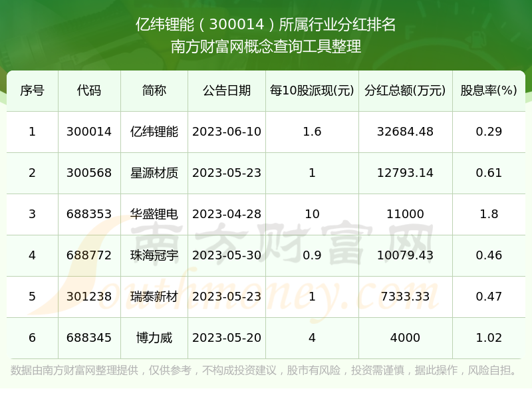532x403 pixels.
Task: Click dividend total 4000
Action: tap(405, 338)
